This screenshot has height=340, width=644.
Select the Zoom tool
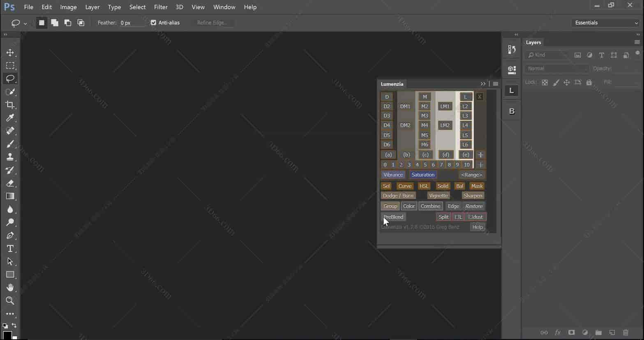coord(10,301)
